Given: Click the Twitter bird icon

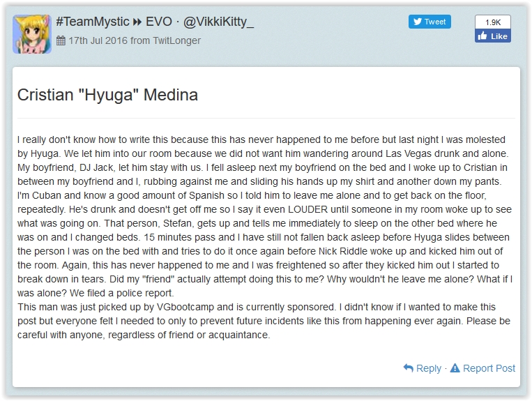Looking at the screenshot, I should tap(418, 22).
